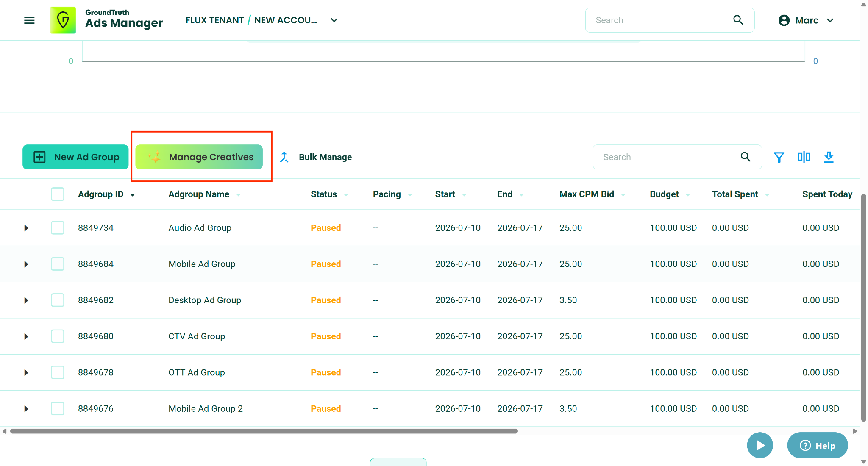Click the Mobile Ad Group 2 name

click(206, 409)
